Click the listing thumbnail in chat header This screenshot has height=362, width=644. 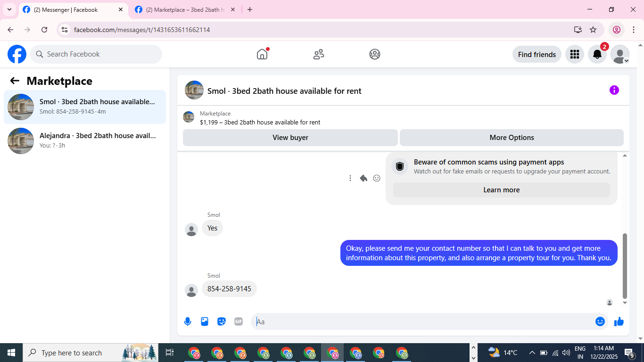(x=194, y=90)
